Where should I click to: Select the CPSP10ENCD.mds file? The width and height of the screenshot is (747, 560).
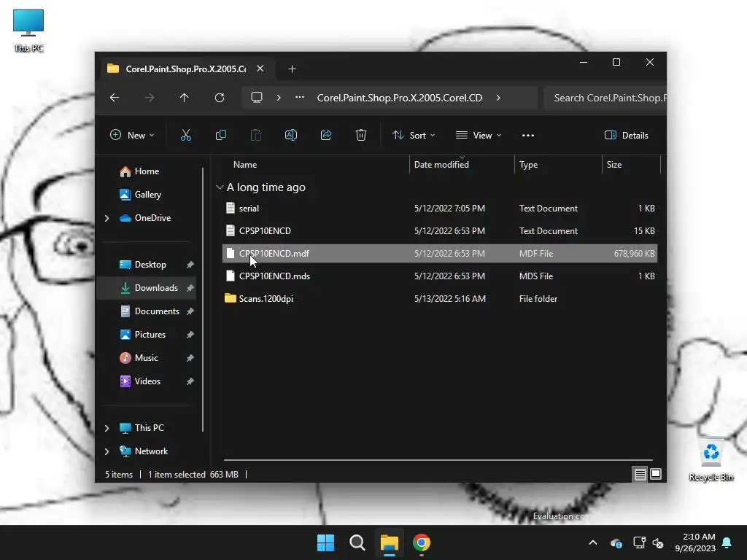(x=440, y=276)
